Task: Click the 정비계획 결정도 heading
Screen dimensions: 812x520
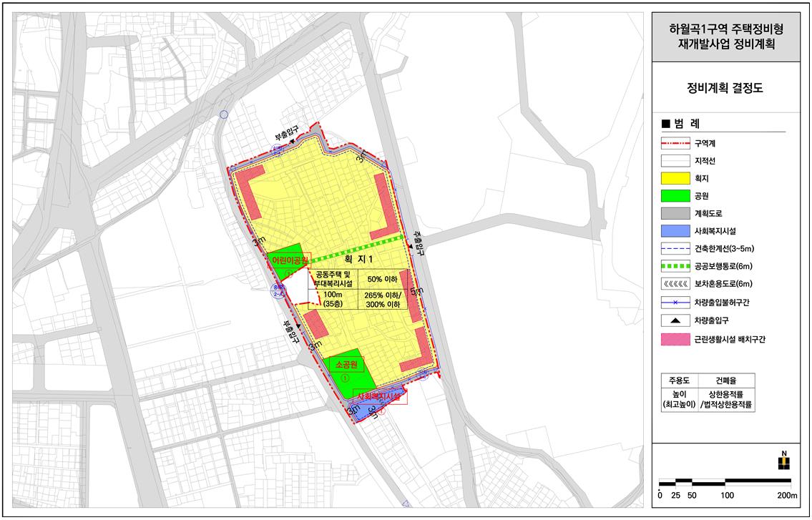Action: click(725, 89)
